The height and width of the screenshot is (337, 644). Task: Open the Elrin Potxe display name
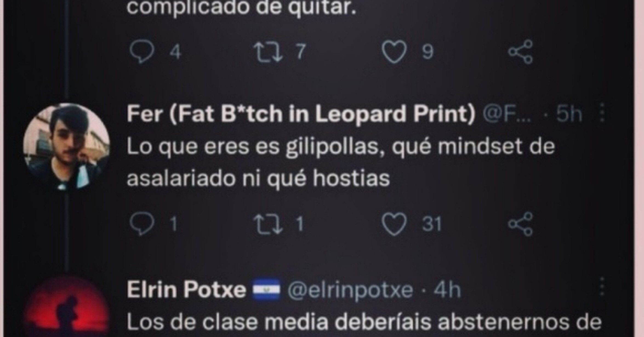point(186,289)
